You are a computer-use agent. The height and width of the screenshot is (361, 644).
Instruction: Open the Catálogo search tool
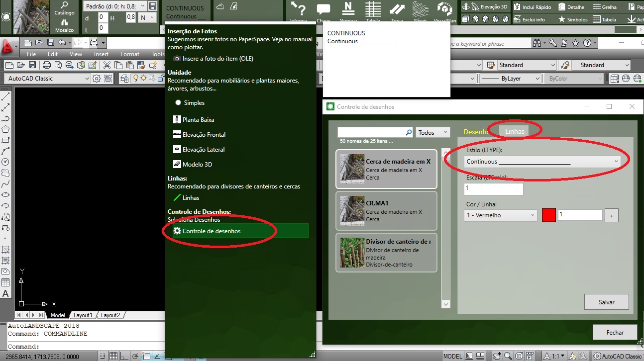(x=64, y=6)
